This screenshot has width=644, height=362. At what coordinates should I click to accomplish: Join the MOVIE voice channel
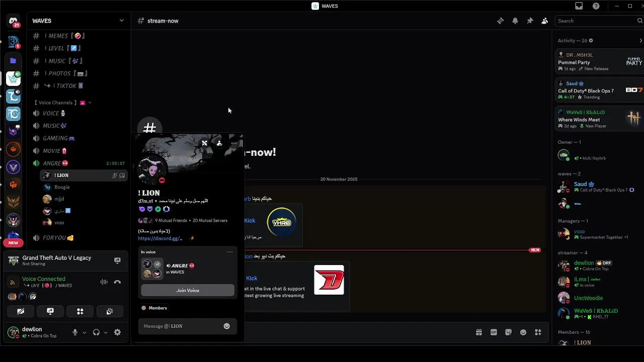click(x=78, y=151)
